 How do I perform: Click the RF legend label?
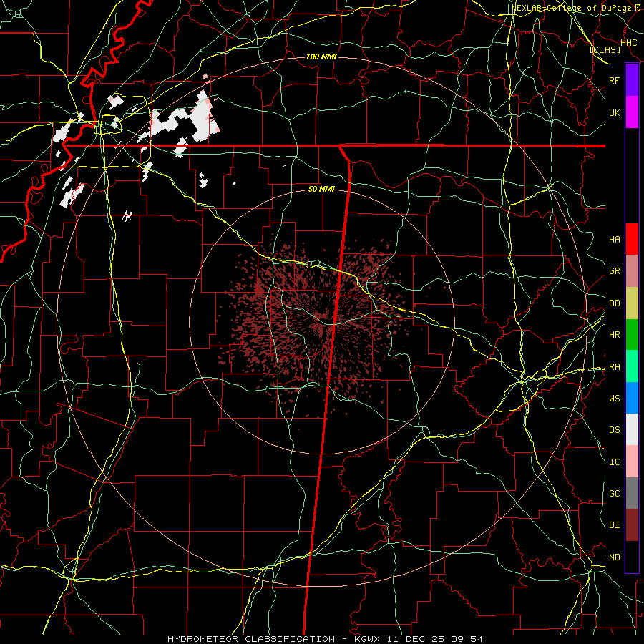pos(614,80)
